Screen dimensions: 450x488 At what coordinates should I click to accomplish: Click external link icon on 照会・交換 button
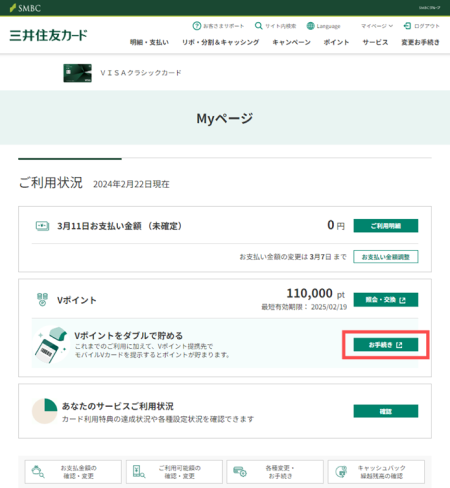pyautogui.click(x=402, y=300)
